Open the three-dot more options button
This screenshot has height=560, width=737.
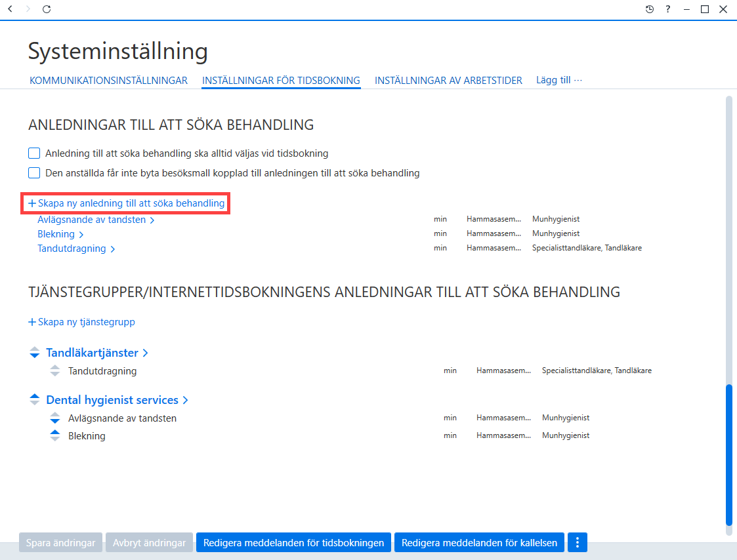[577, 542]
